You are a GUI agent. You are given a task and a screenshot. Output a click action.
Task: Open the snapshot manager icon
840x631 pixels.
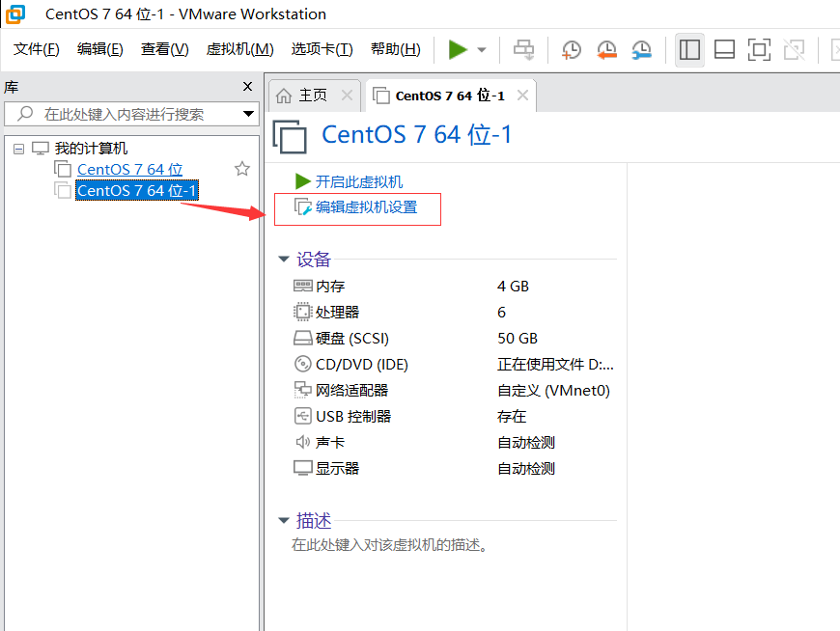(641, 49)
